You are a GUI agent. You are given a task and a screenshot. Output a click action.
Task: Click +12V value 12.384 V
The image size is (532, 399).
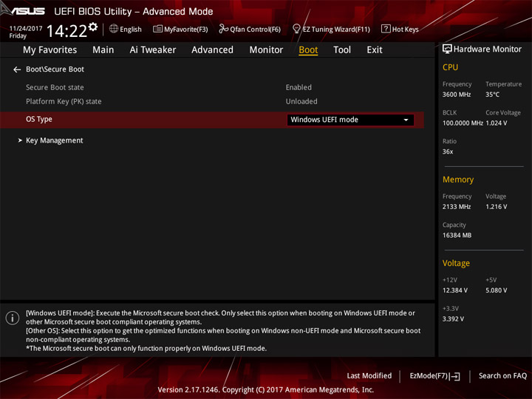coord(455,290)
